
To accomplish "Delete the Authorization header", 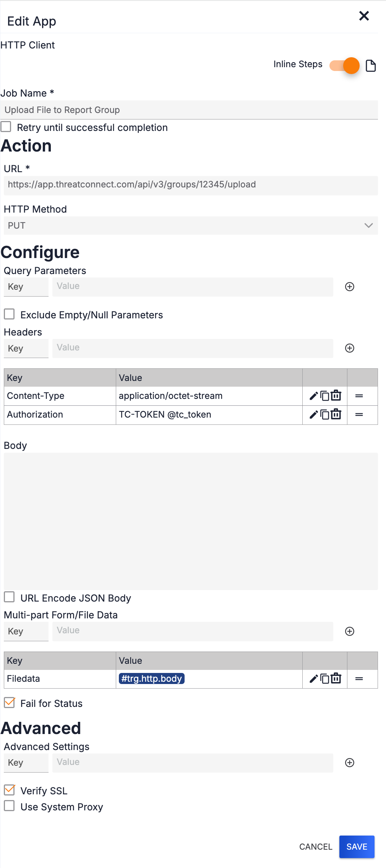I will [336, 415].
